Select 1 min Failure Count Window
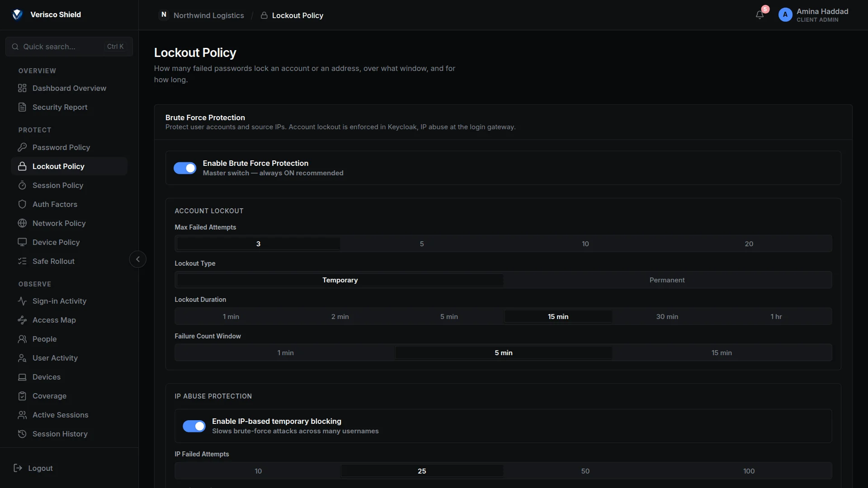This screenshot has height=488, width=868. tap(285, 353)
